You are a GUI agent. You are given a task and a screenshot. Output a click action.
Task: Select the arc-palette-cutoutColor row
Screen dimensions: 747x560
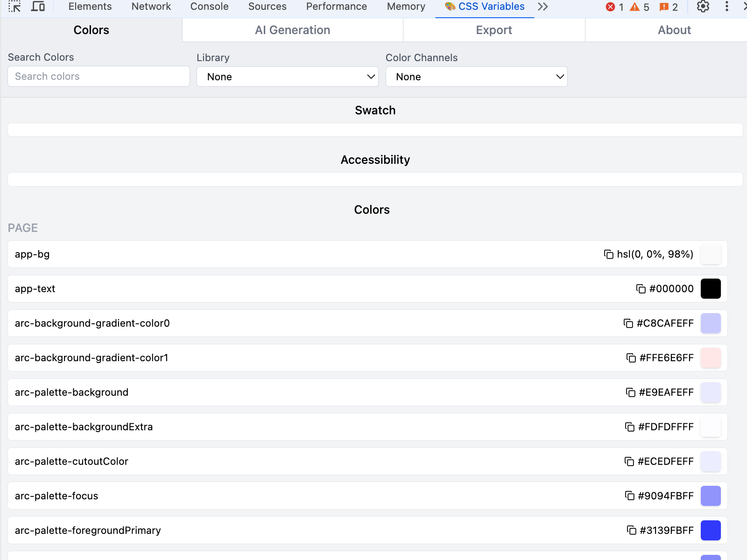tap(280, 462)
